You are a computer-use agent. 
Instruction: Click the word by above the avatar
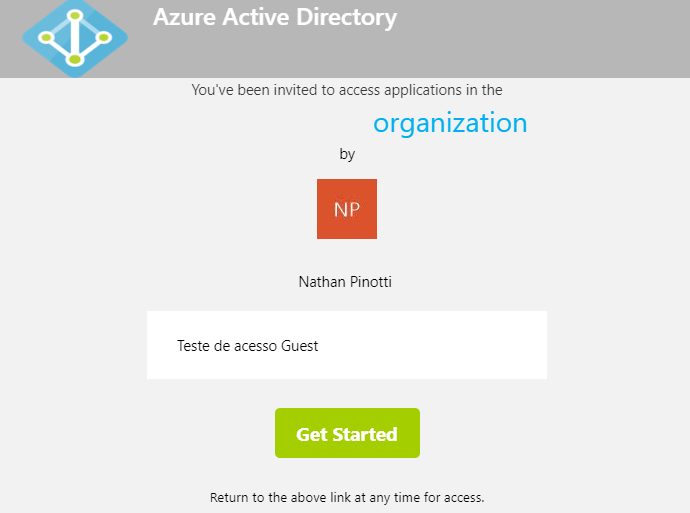click(x=347, y=154)
